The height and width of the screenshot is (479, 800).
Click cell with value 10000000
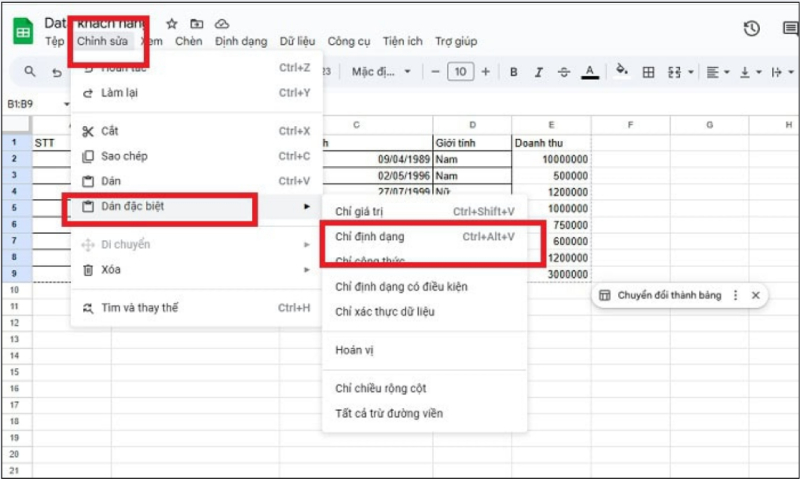(551, 159)
